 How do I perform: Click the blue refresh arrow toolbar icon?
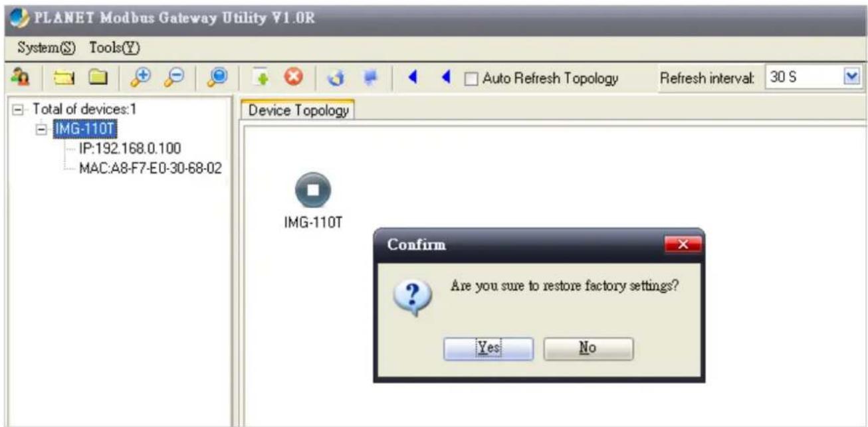pyautogui.click(x=335, y=78)
